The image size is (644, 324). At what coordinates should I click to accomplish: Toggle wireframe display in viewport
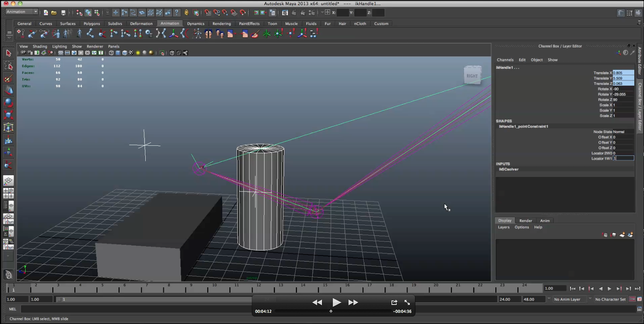pyautogui.click(x=111, y=53)
